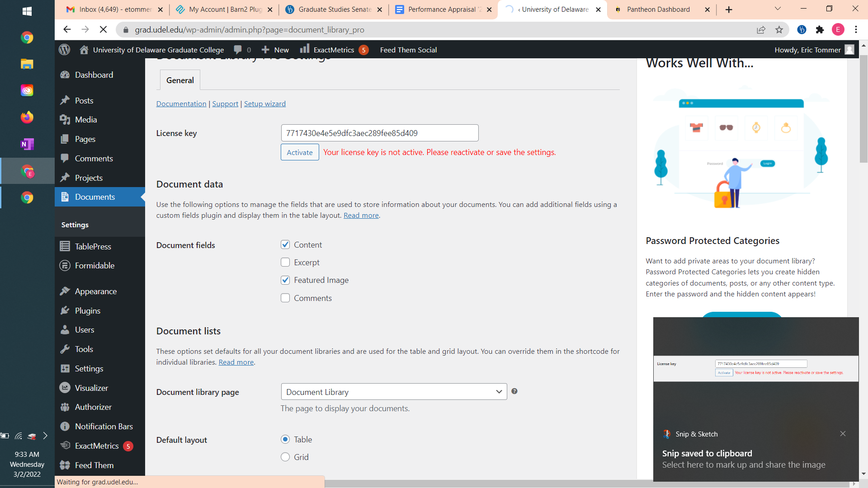Bookmark this page with the star icon
Viewport: 868px width, 488px height.
click(779, 30)
